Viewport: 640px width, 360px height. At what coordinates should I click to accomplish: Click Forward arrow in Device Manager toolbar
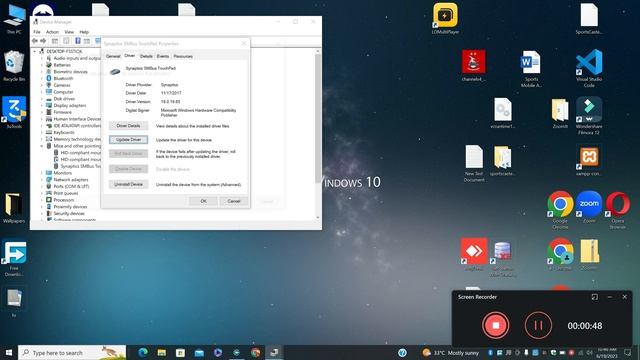(x=43, y=41)
